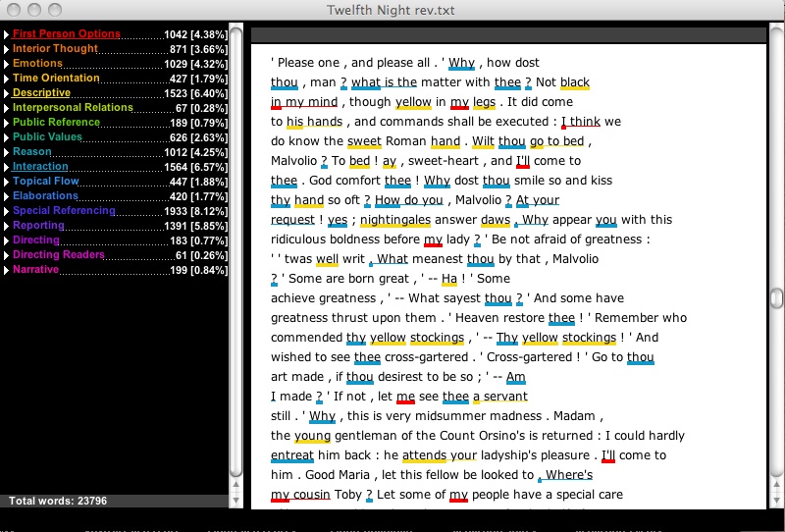This screenshot has width=785, height=532.
Task: Click the word 'Cross-gartered' with exclamation
Action: pos(529,357)
